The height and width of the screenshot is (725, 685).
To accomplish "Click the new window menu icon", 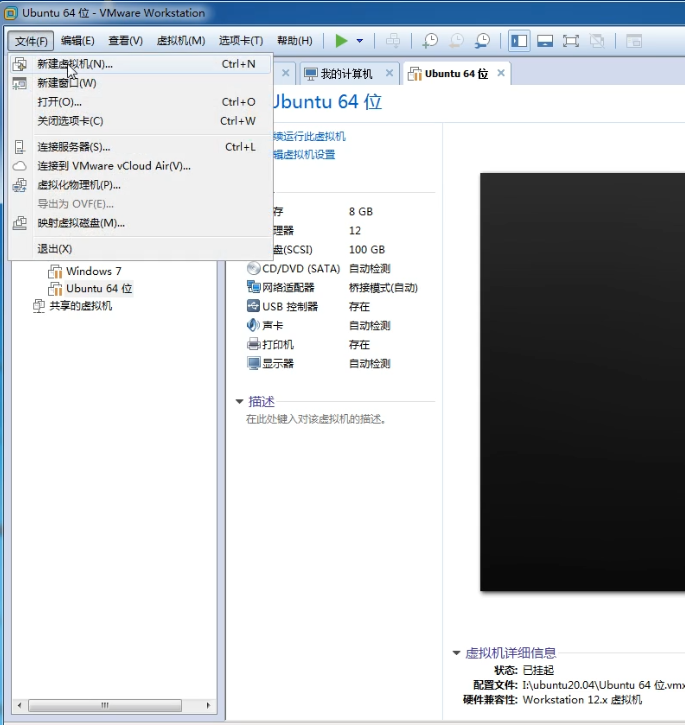I will 19,83.
